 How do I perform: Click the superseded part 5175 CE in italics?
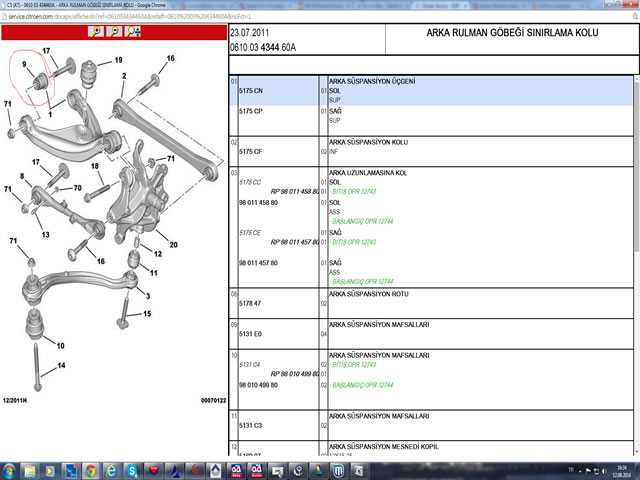coord(250,233)
